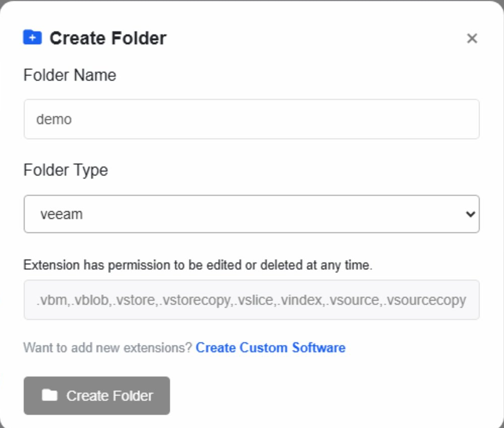The width and height of the screenshot is (504, 428).
Task: Click the Create Folder dialog title
Action: pos(108,38)
